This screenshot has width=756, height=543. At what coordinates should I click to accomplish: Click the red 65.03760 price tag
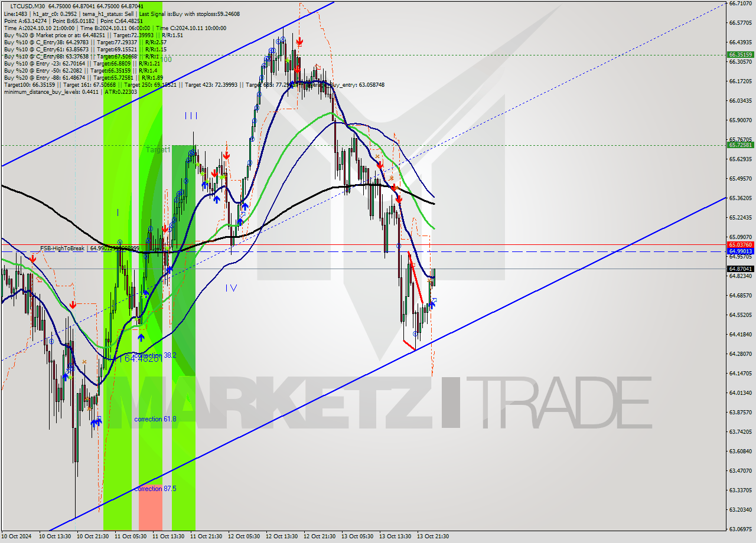pyautogui.click(x=740, y=244)
